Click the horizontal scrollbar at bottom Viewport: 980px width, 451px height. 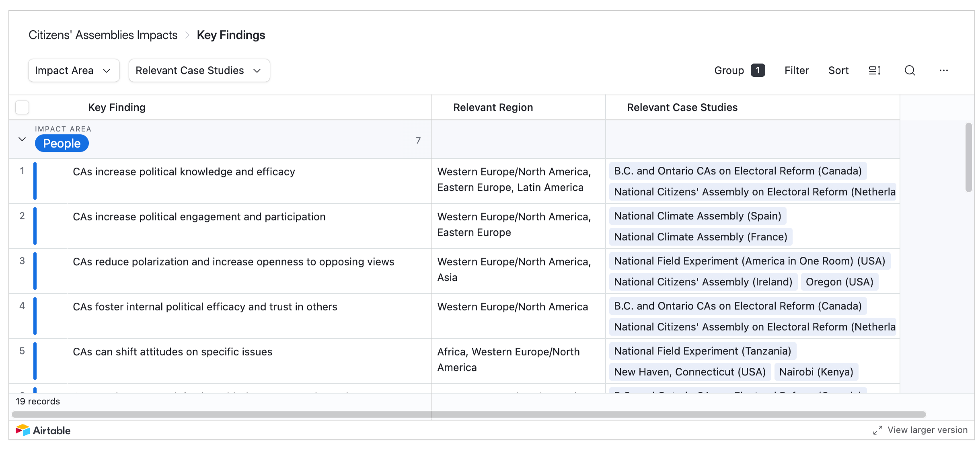tap(468, 414)
